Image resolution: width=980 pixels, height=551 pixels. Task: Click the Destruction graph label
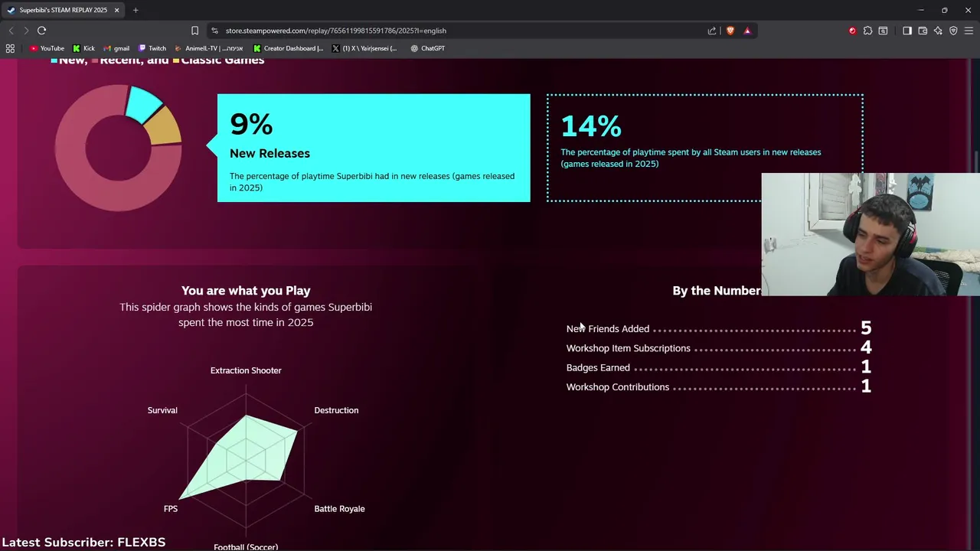336,410
